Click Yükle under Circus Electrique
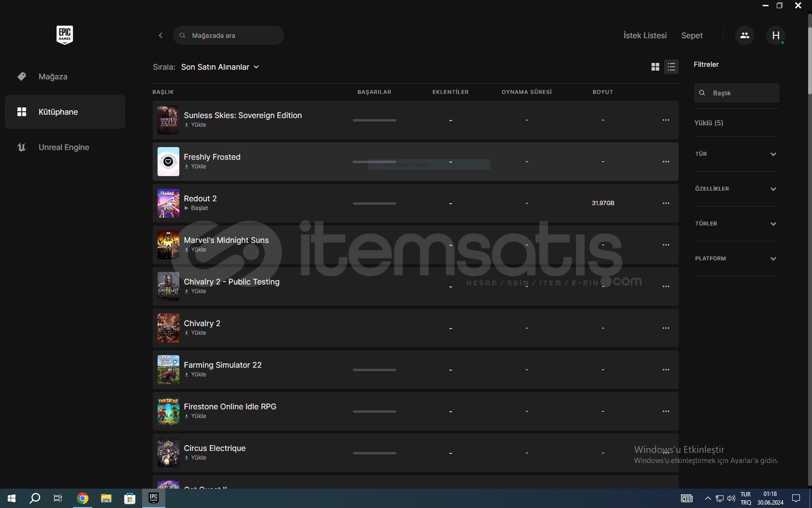This screenshot has height=508, width=812. [195, 458]
